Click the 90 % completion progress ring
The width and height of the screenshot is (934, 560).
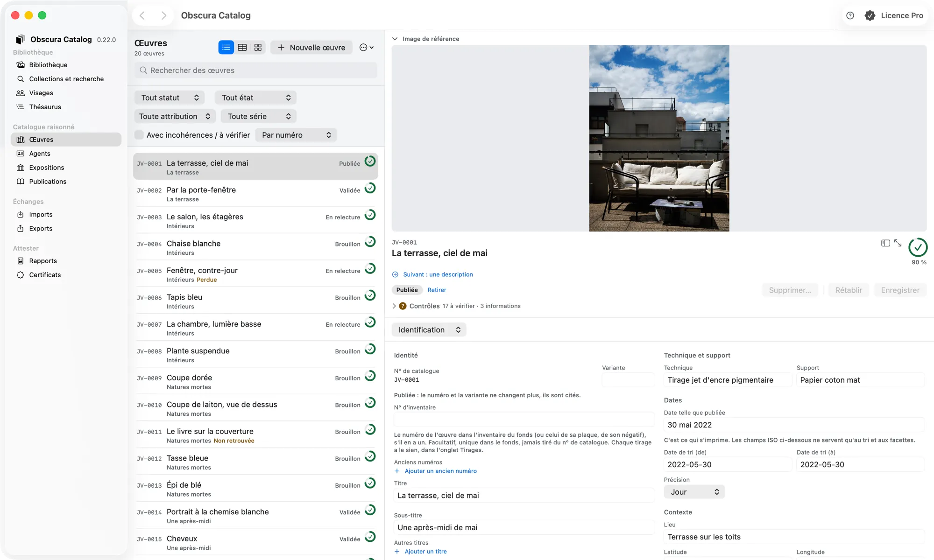[918, 247]
